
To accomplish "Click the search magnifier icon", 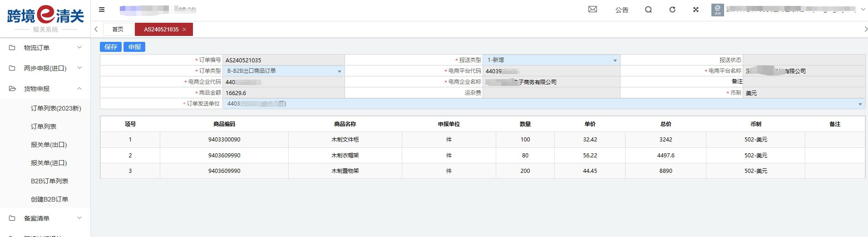I will pyautogui.click(x=648, y=10).
